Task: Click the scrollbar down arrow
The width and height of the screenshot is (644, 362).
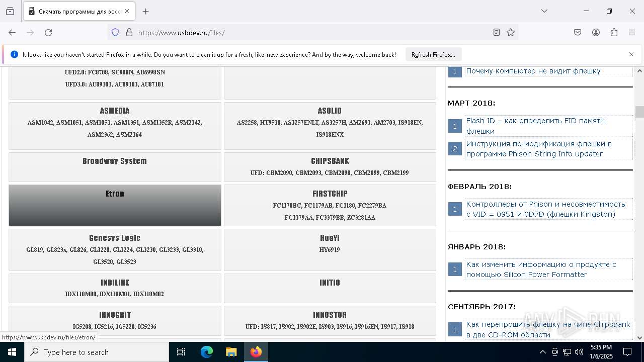Action: click(639, 337)
